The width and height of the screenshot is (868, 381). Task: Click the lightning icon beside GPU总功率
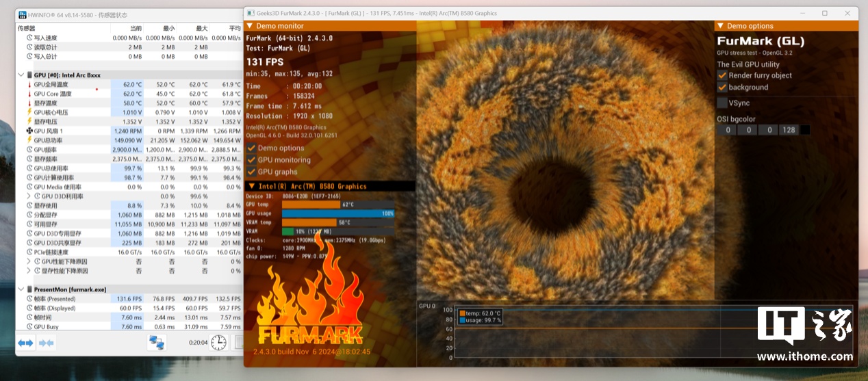click(x=29, y=140)
